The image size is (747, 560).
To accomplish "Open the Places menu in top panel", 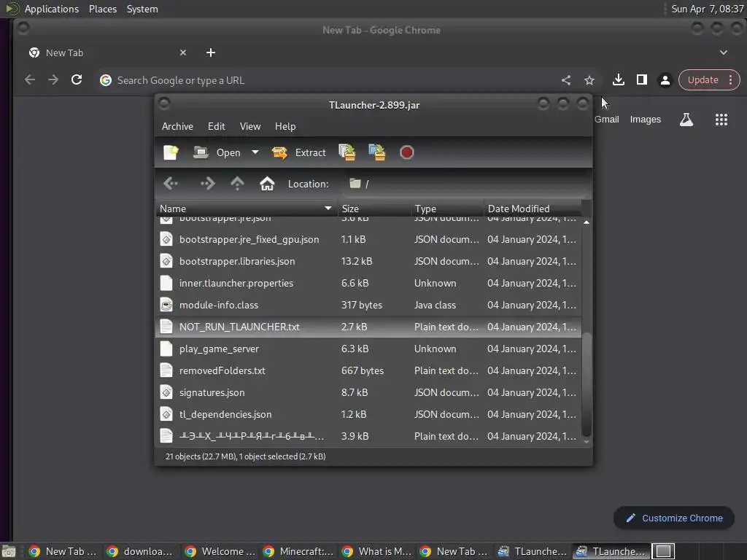I will pos(102,9).
